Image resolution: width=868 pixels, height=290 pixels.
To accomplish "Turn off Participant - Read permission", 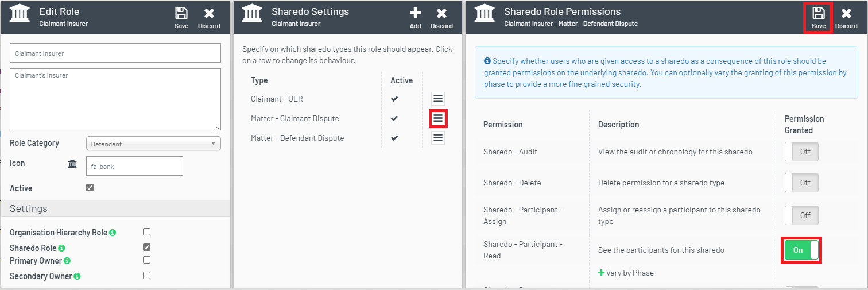I will coord(801,250).
